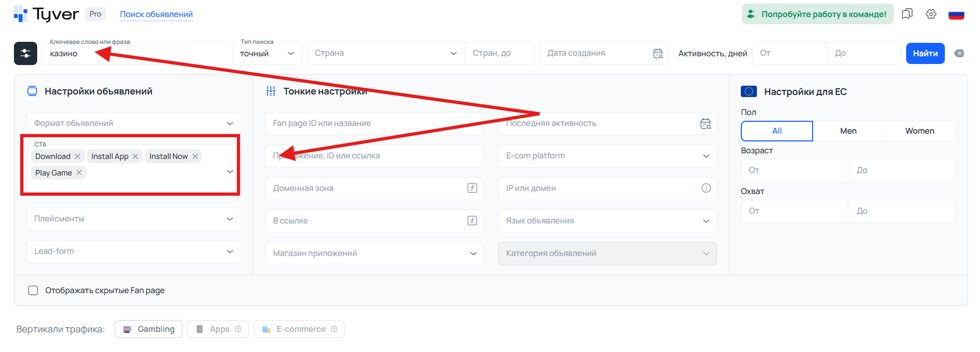Remove the Play Game CTA tag
This screenshot has width=980, height=352.
pyautogui.click(x=79, y=173)
